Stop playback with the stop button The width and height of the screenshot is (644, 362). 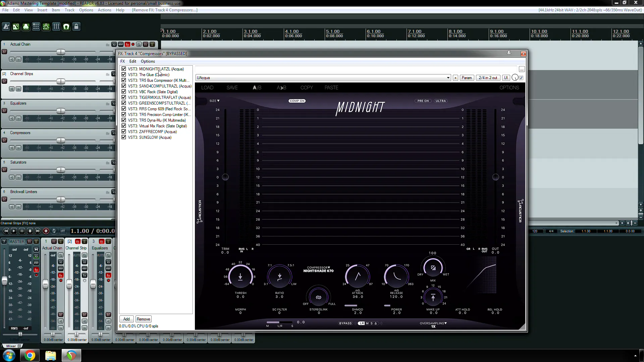pyautogui.click(x=30, y=231)
